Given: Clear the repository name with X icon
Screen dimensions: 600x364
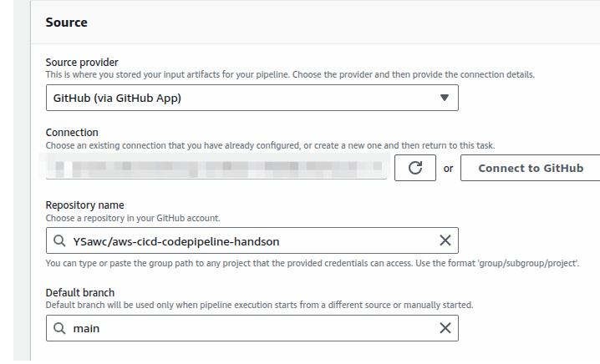Looking at the screenshot, I should 445,240.
